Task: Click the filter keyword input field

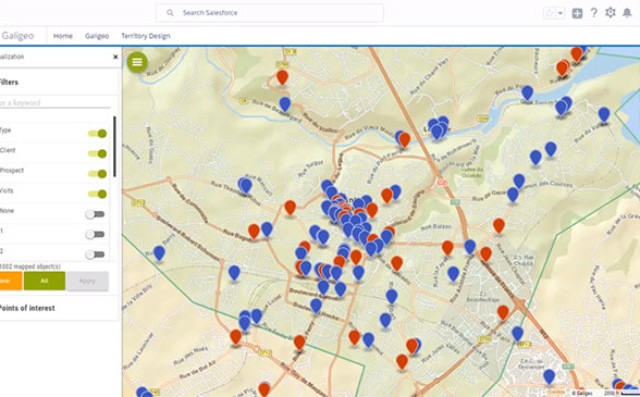Action: click(x=55, y=102)
